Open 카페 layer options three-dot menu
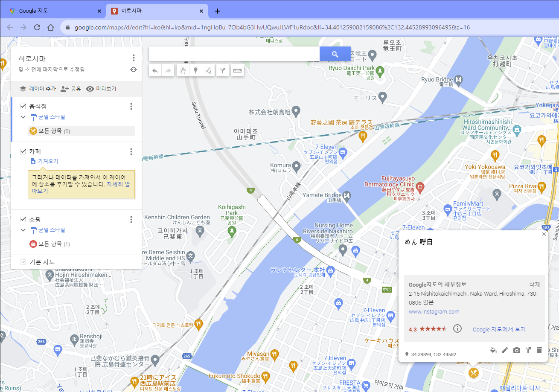 131,151
